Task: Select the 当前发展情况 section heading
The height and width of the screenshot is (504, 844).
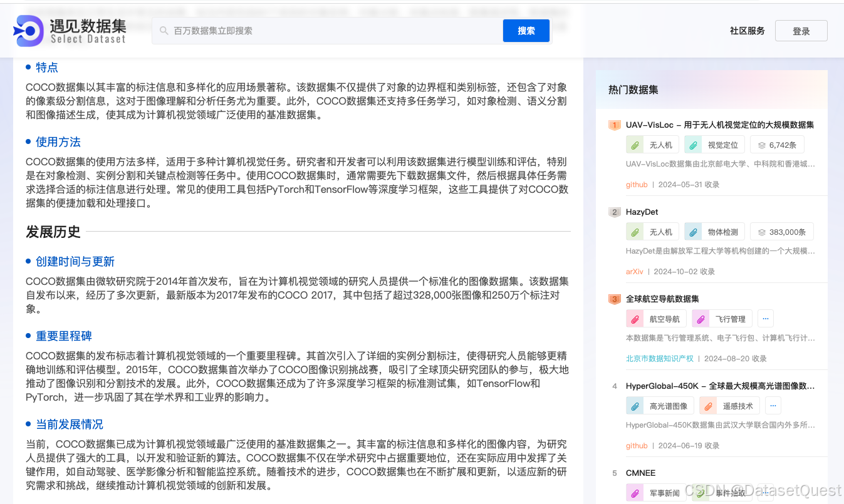Action: coord(70,424)
